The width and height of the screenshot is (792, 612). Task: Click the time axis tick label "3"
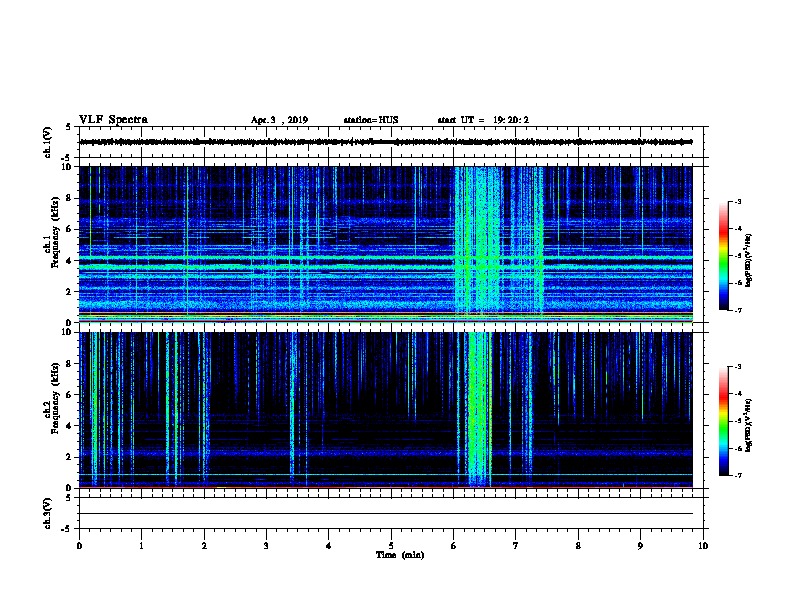tap(266, 546)
